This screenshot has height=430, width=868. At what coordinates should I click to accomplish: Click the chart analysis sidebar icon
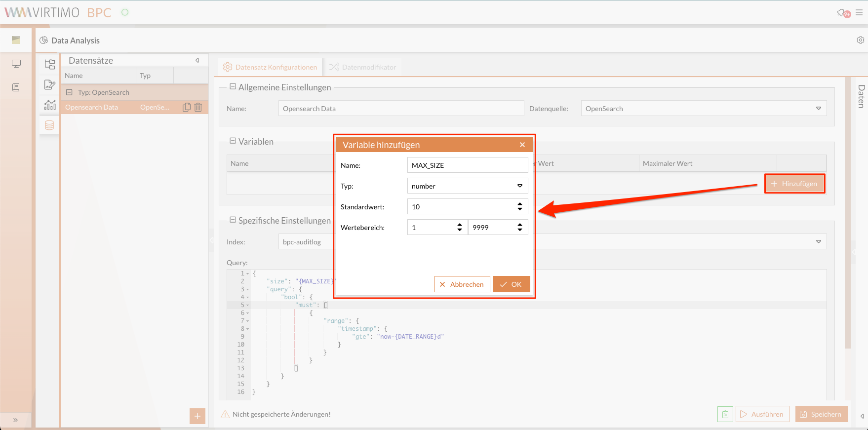50,105
